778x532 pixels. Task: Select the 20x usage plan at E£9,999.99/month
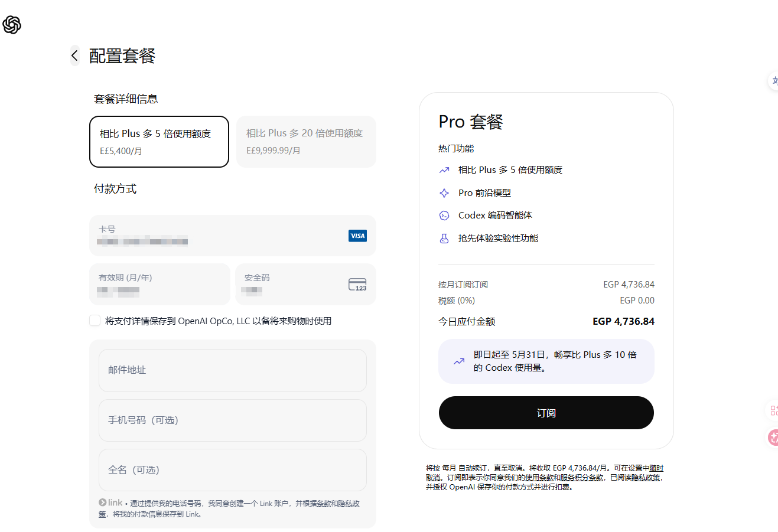pos(306,142)
